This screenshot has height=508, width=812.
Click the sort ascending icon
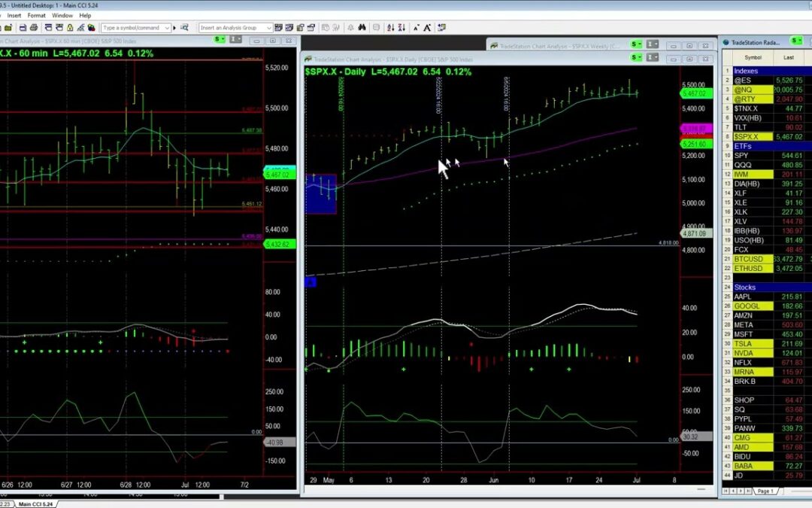pos(390,28)
